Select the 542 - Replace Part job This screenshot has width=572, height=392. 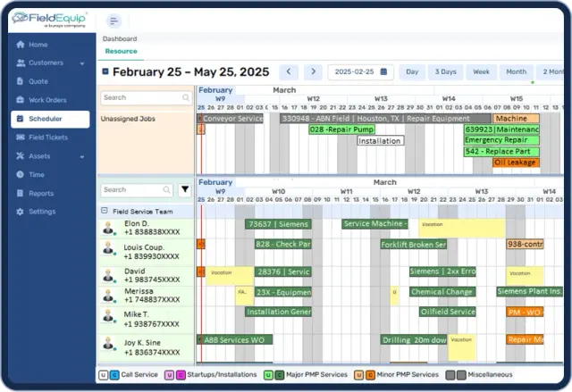[x=501, y=152]
